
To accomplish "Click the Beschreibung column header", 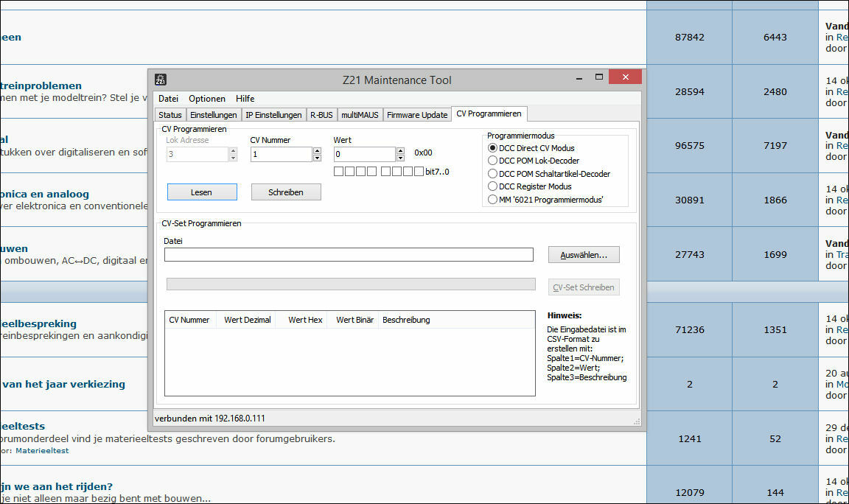I will (x=406, y=320).
